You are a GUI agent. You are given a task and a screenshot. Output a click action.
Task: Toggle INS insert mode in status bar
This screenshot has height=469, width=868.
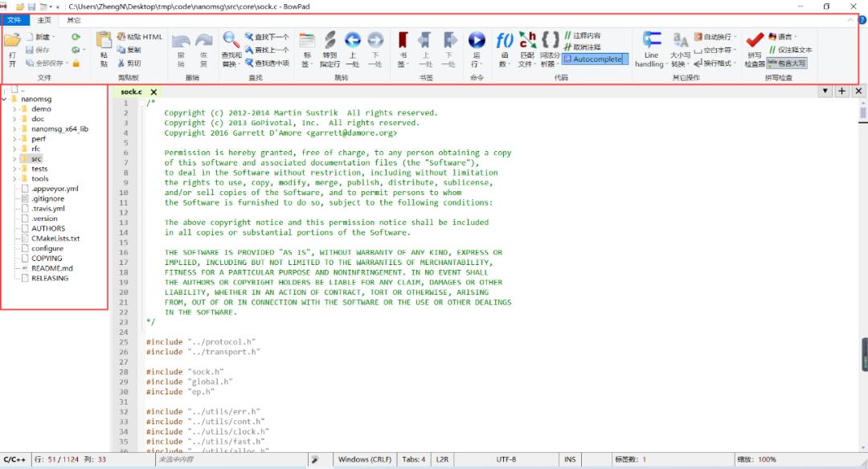tap(570, 459)
